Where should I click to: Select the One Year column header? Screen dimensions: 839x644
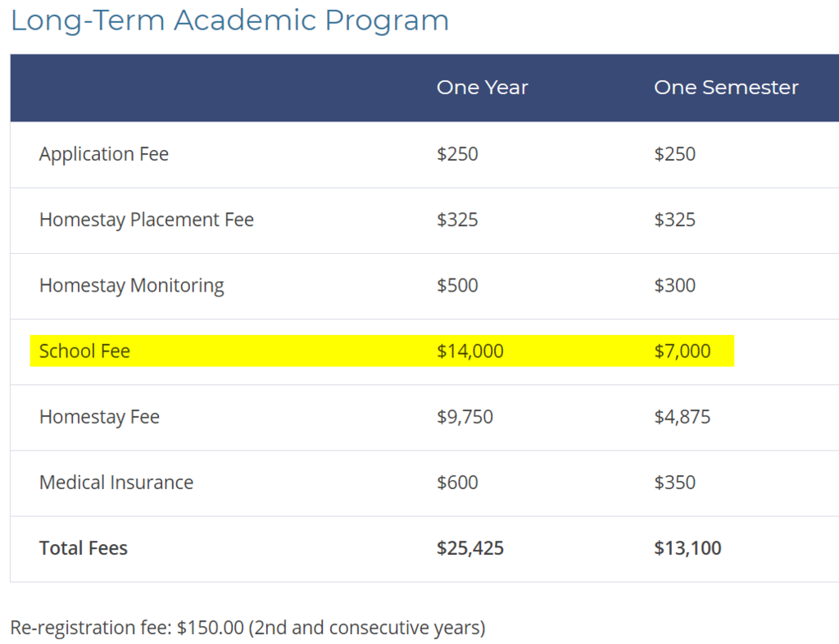pyautogui.click(x=482, y=88)
